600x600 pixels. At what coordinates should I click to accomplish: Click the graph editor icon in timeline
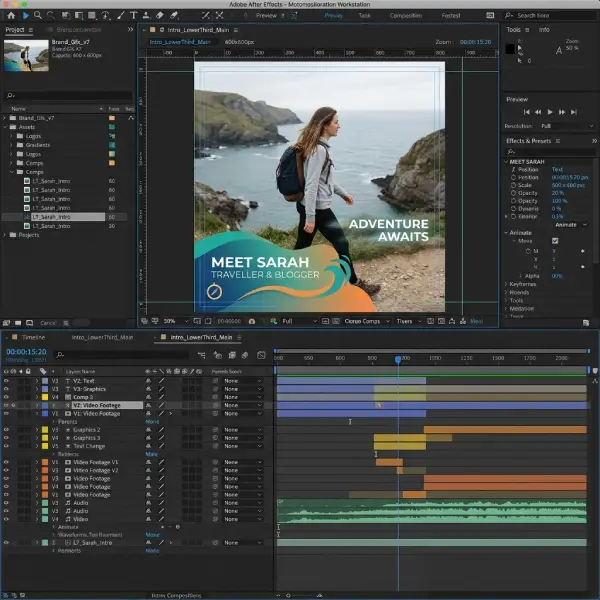261,355
